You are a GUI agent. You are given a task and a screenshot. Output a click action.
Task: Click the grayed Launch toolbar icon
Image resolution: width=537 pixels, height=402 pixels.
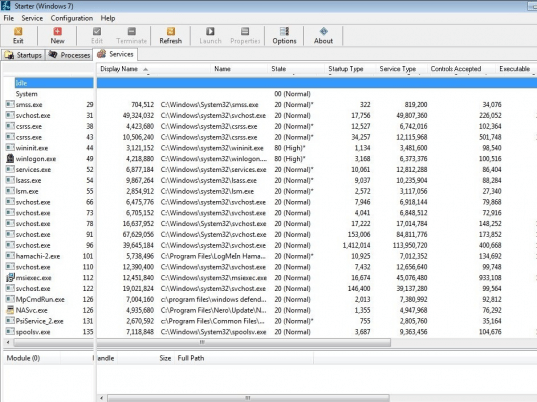210,36
